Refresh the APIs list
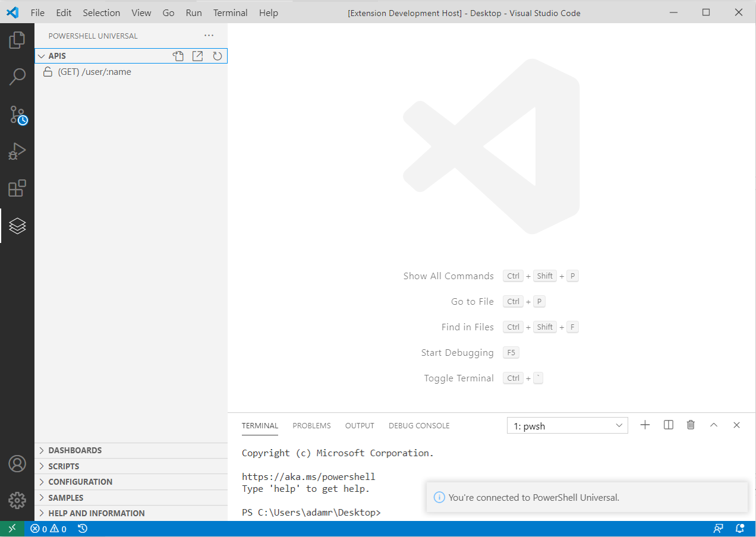This screenshot has height=537, width=756. [218, 56]
